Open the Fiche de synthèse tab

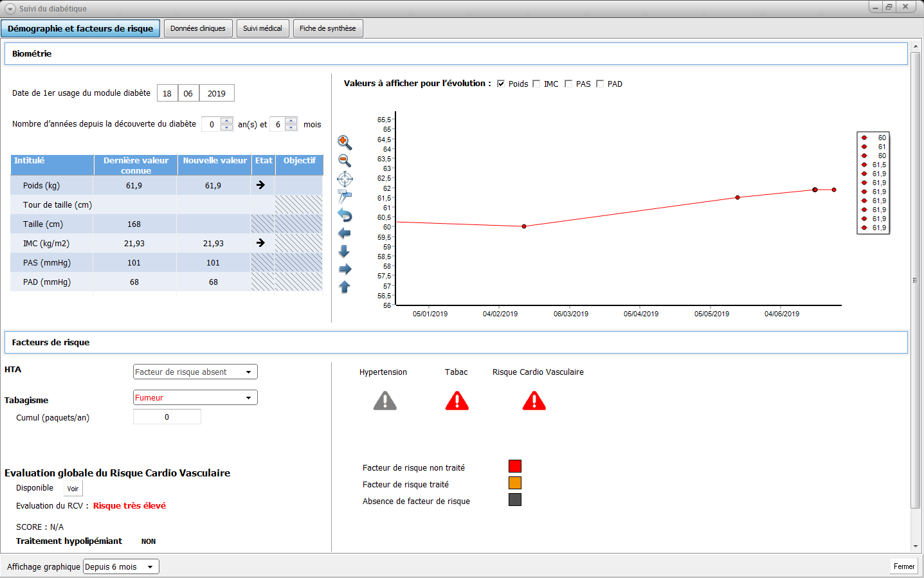click(328, 28)
